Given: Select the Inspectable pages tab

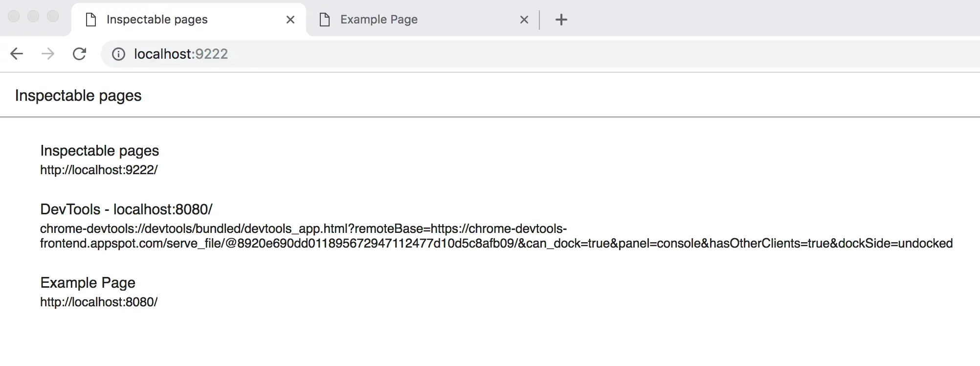Looking at the screenshot, I should [x=156, y=19].
